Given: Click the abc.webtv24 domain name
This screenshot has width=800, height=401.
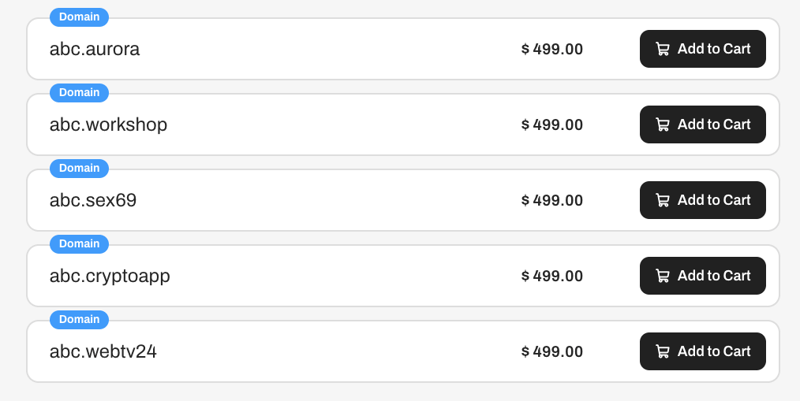Looking at the screenshot, I should 103,352.
